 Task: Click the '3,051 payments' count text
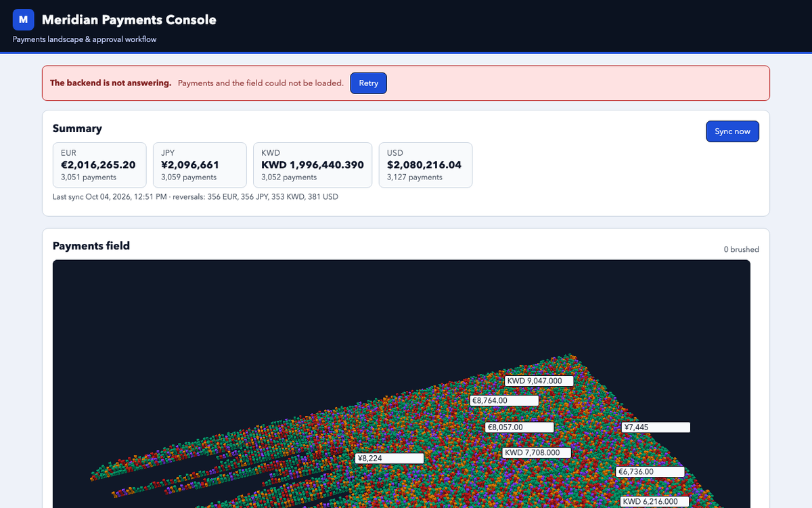tap(89, 177)
